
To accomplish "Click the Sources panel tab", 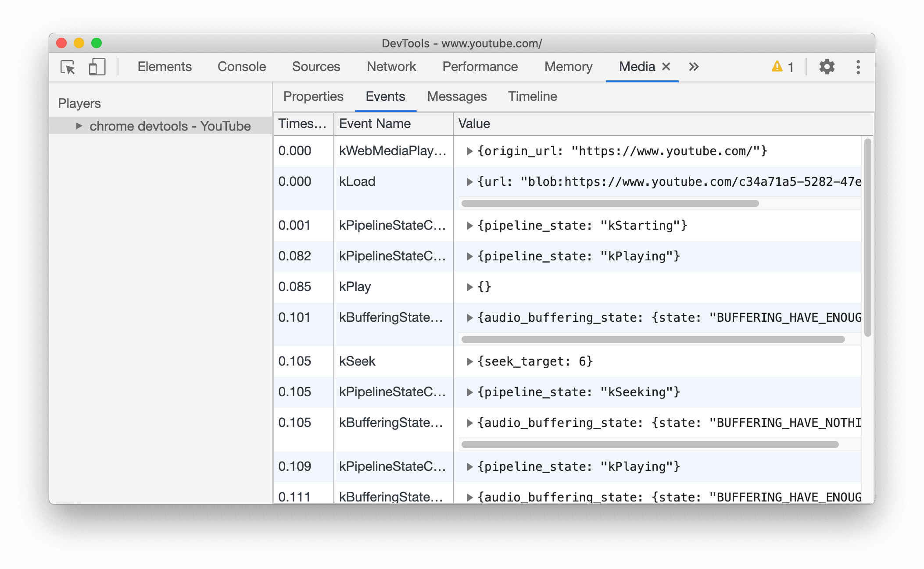I will tap(316, 67).
